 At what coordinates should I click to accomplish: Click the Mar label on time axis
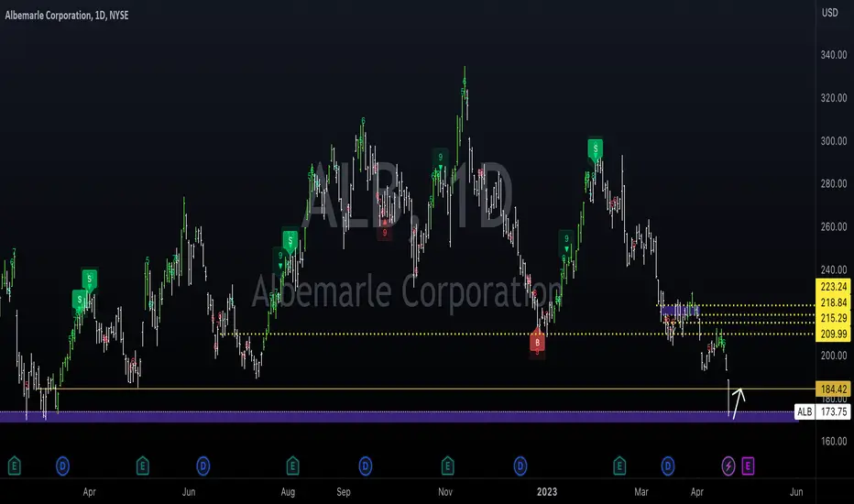[641, 491]
